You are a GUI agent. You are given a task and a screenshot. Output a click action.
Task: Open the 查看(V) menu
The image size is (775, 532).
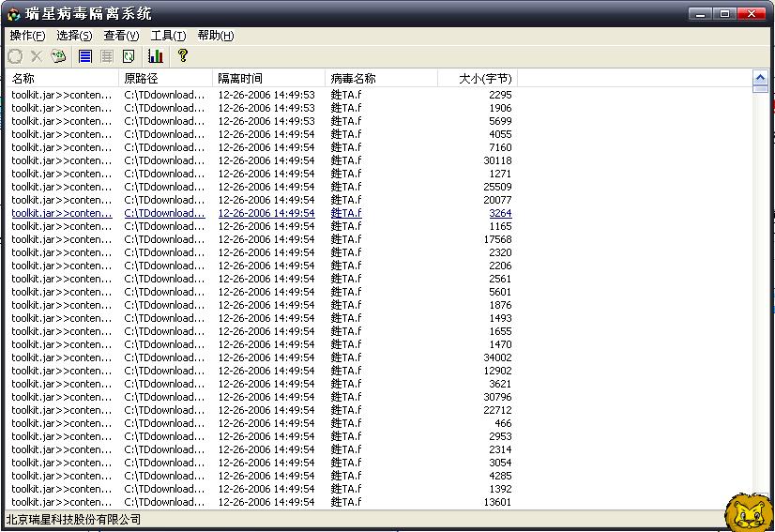[121, 36]
